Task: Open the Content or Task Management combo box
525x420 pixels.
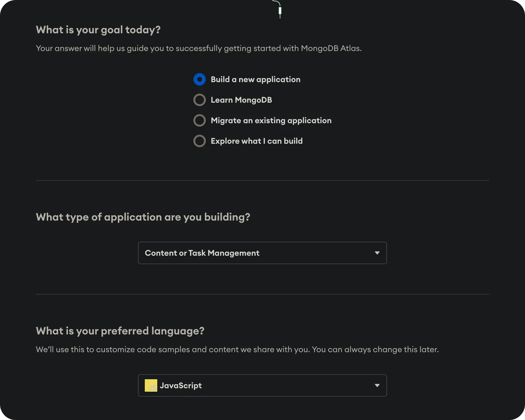Action: [x=262, y=253]
